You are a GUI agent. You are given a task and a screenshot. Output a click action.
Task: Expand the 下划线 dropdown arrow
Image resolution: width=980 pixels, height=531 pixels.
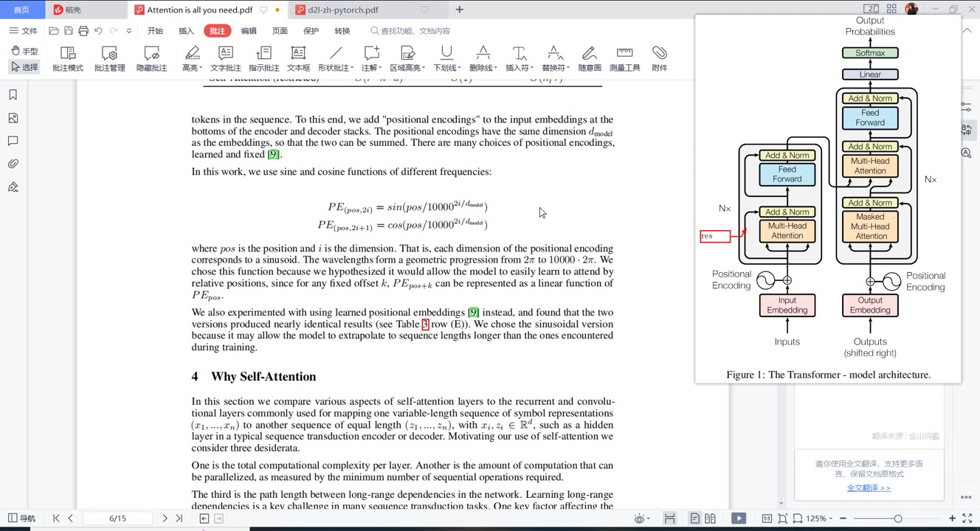pos(459,69)
